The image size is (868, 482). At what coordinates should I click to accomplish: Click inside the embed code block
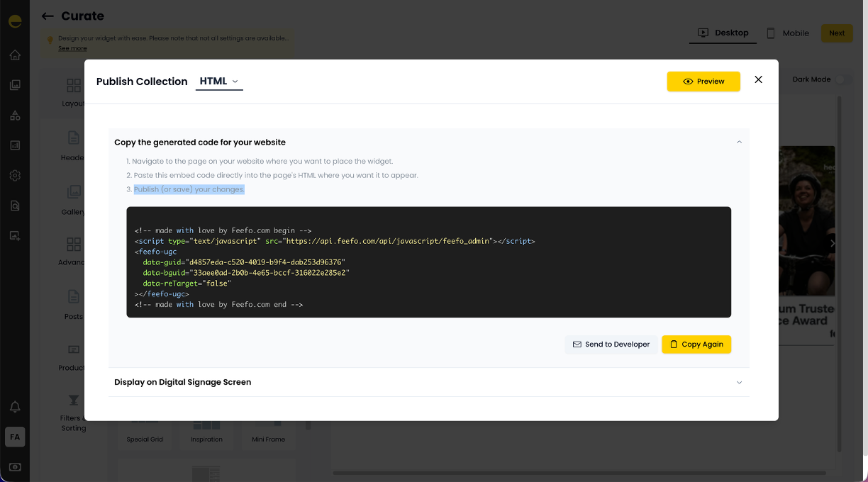click(428, 262)
